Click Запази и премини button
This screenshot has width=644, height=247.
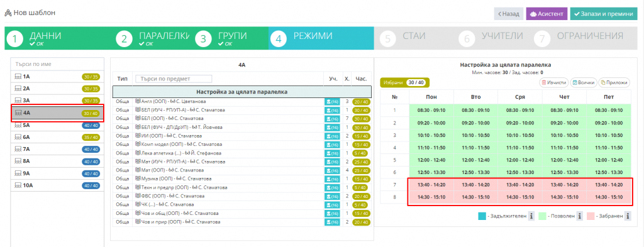(604, 14)
